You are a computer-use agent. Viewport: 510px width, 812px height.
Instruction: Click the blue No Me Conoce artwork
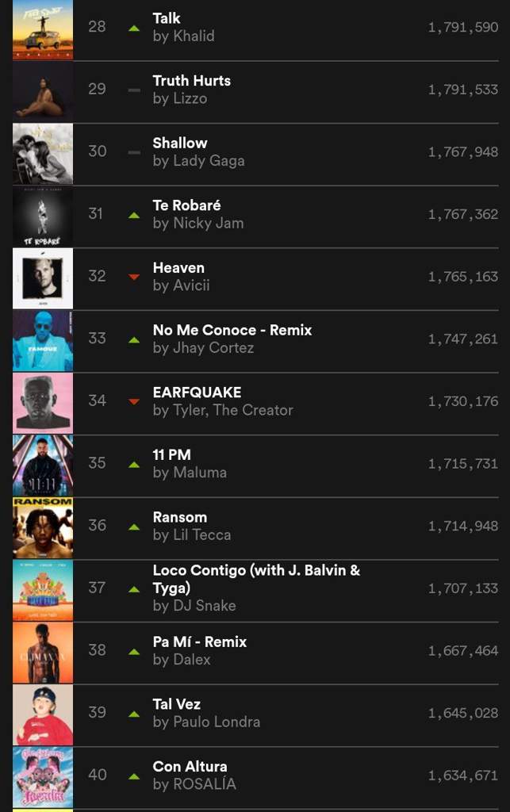(x=43, y=341)
